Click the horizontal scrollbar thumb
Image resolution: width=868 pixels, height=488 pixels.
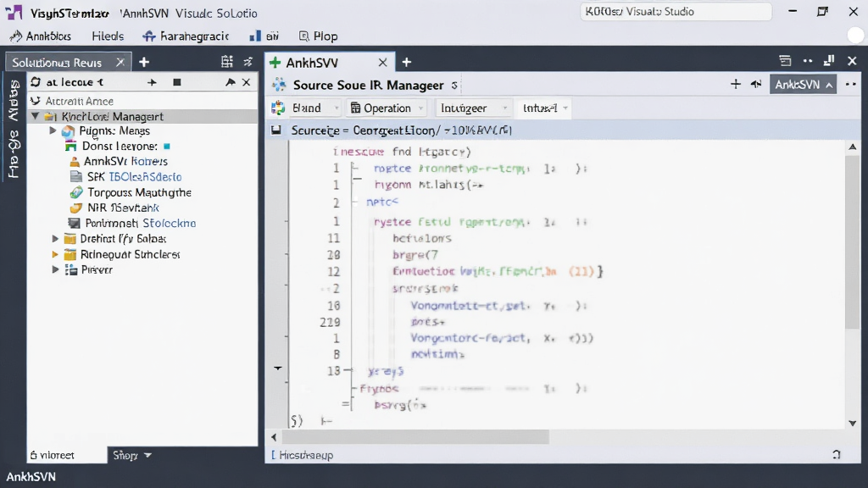click(x=415, y=437)
